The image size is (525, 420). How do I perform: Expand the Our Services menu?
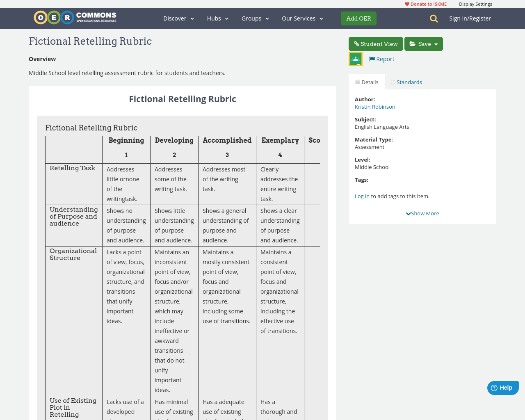point(302,18)
